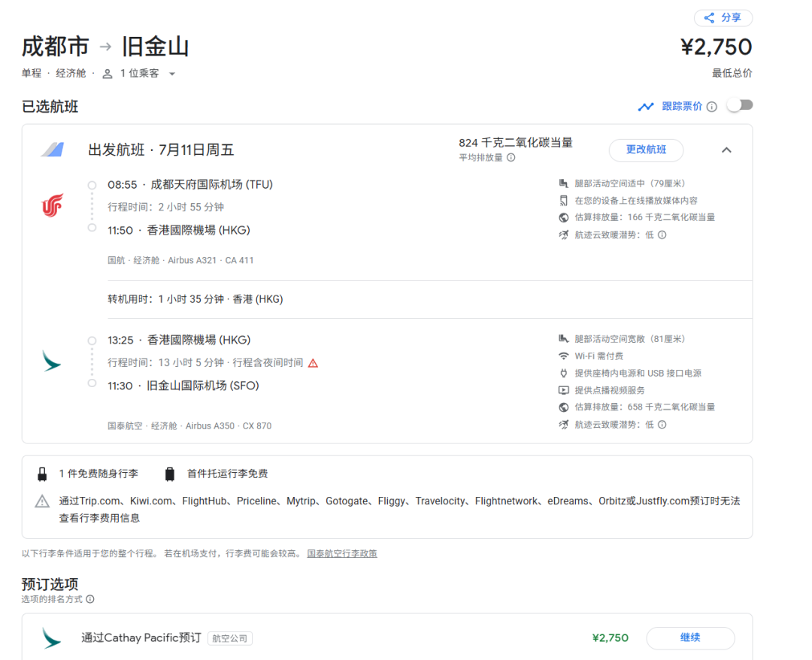Viewport: 812px width, 660px height.
Task: Click info icon next to 选项的排名方式
Action: pos(90,600)
